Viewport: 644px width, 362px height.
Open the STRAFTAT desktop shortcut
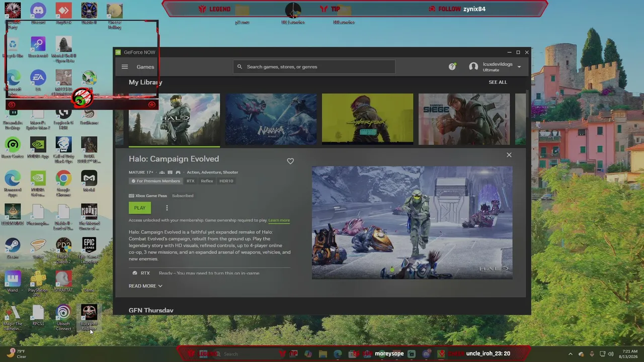point(63,282)
